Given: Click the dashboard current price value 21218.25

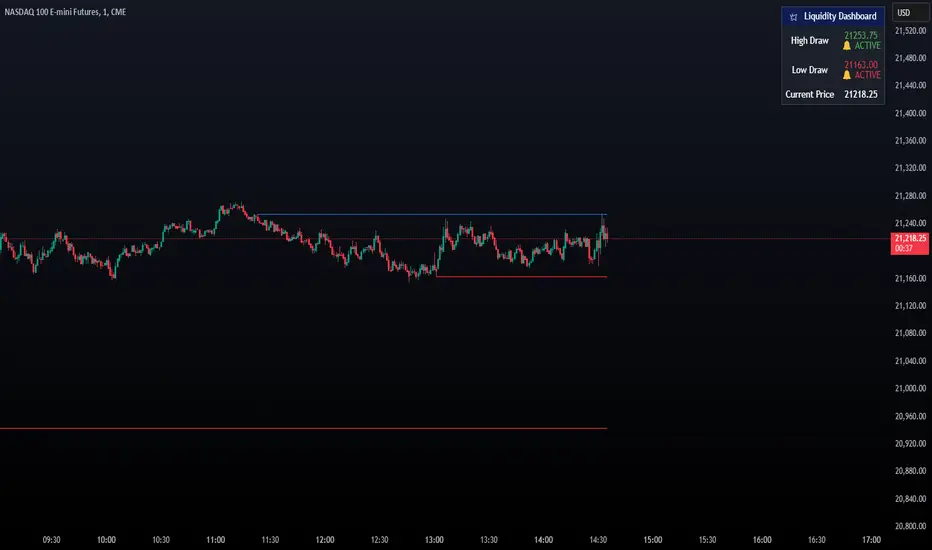Looking at the screenshot, I should pos(861,95).
